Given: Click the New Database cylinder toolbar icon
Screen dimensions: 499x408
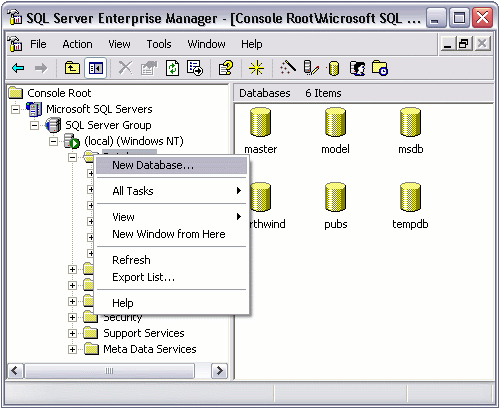Looking at the screenshot, I should [x=334, y=68].
